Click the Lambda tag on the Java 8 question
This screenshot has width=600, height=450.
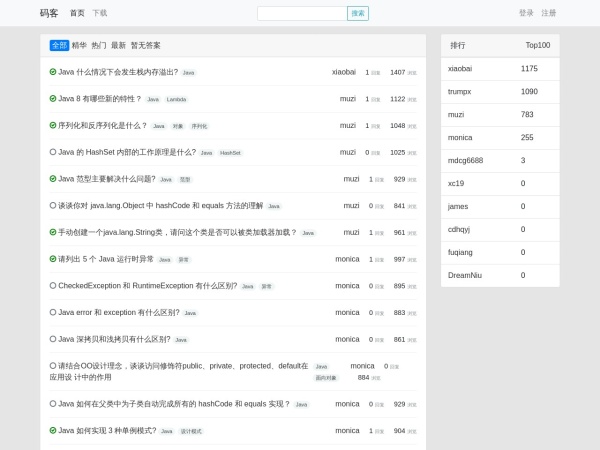click(x=176, y=100)
